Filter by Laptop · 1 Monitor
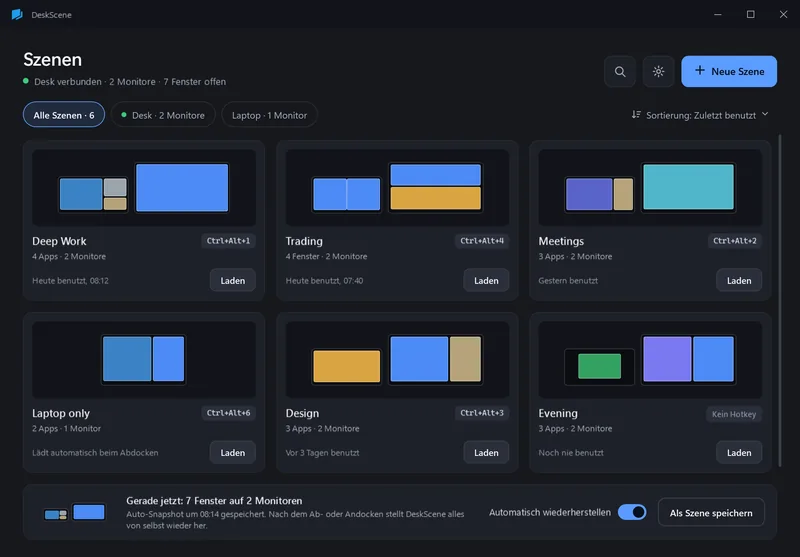Viewport: 800px width, 557px height. (x=269, y=115)
